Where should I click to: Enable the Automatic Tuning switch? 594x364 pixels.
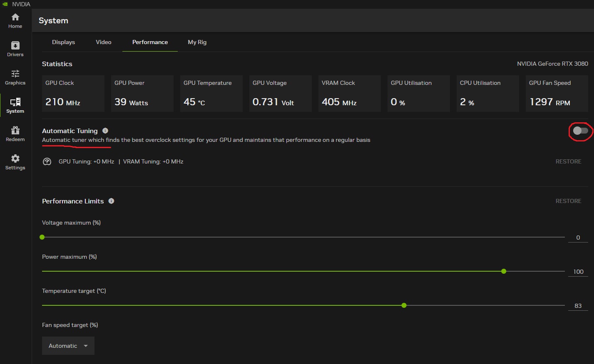point(580,131)
